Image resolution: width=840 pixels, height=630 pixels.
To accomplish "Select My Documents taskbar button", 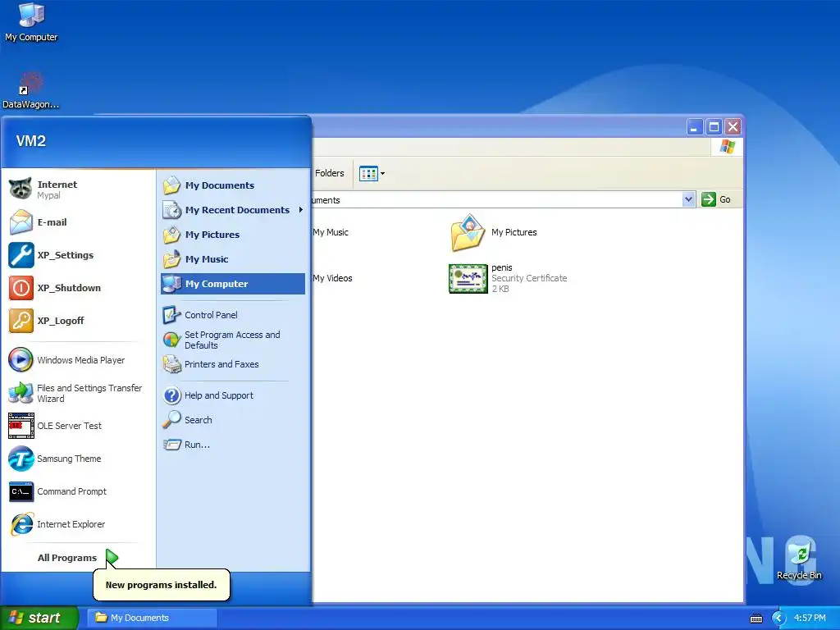I will coord(152,618).
